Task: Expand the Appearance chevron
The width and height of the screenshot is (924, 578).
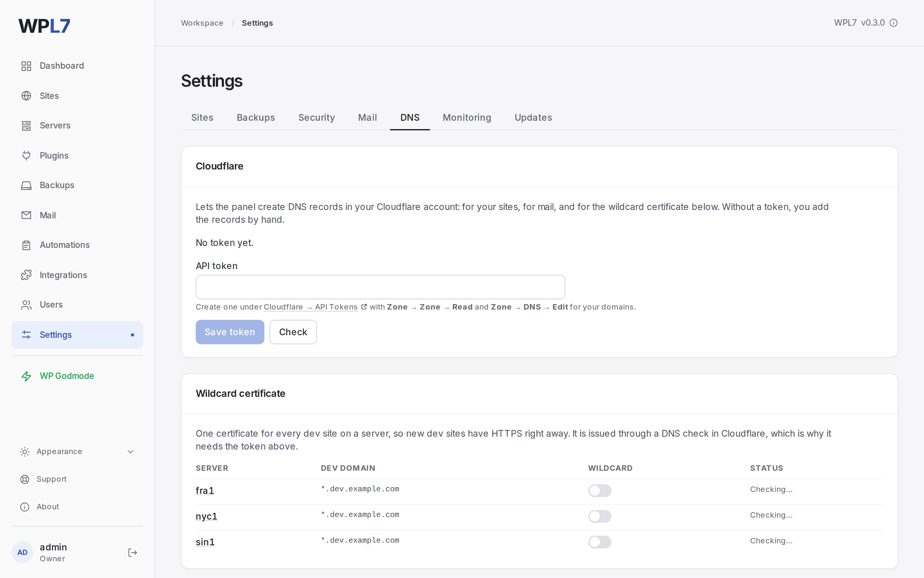Action: pos(131,451)
